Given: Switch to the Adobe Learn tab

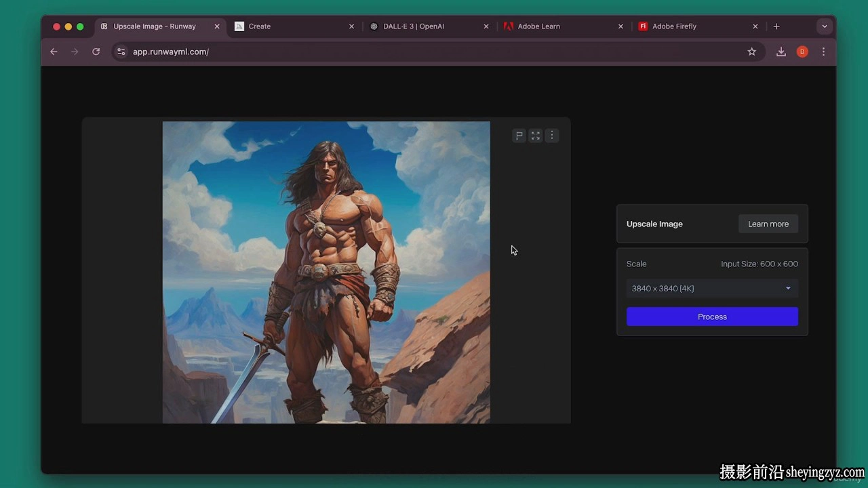Looking at the screenshot, I should click(564, 26).
